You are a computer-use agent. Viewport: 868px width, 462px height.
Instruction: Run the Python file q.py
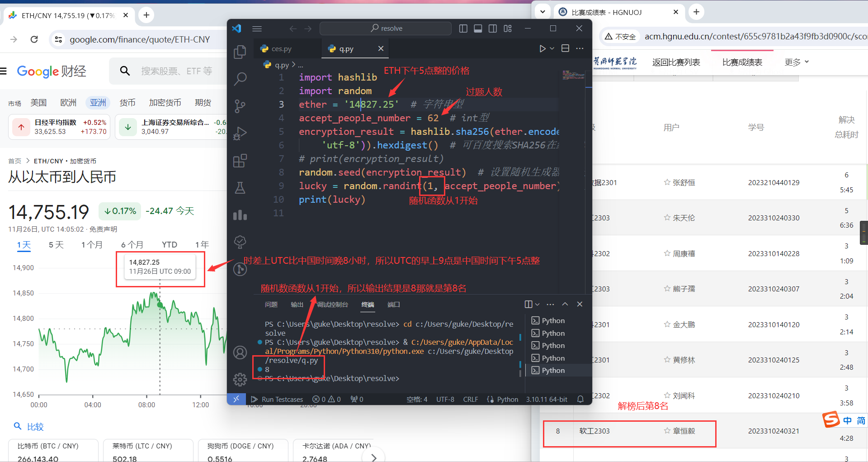[x=542, y=48]
